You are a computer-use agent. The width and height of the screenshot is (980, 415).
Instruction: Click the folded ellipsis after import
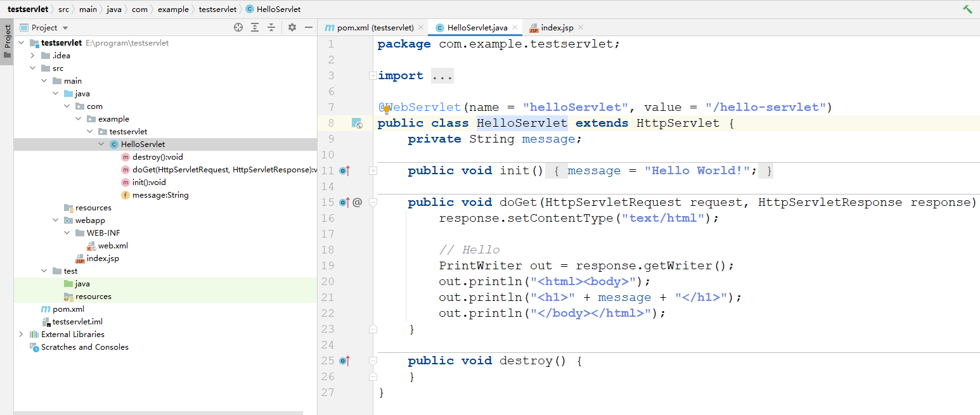[442, 75]
